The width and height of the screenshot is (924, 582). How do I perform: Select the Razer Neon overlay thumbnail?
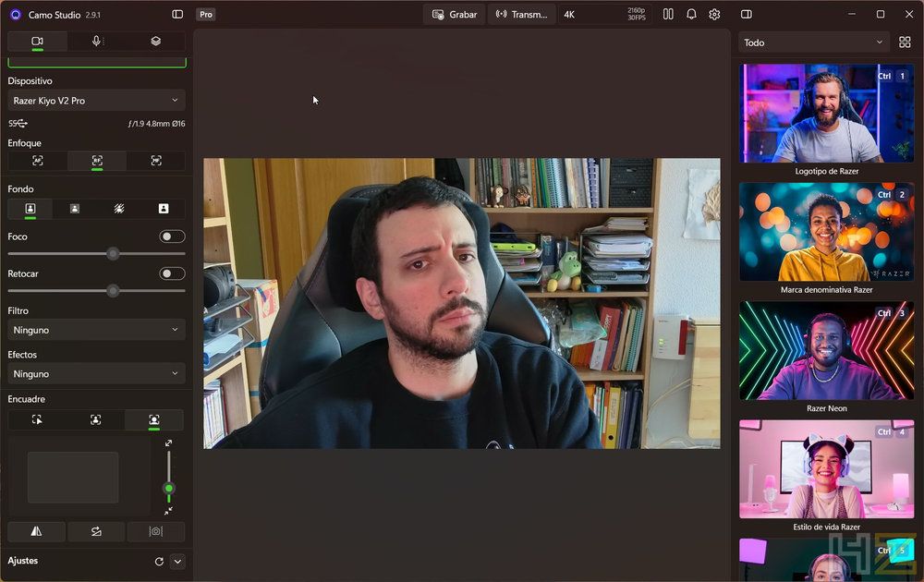827,350
